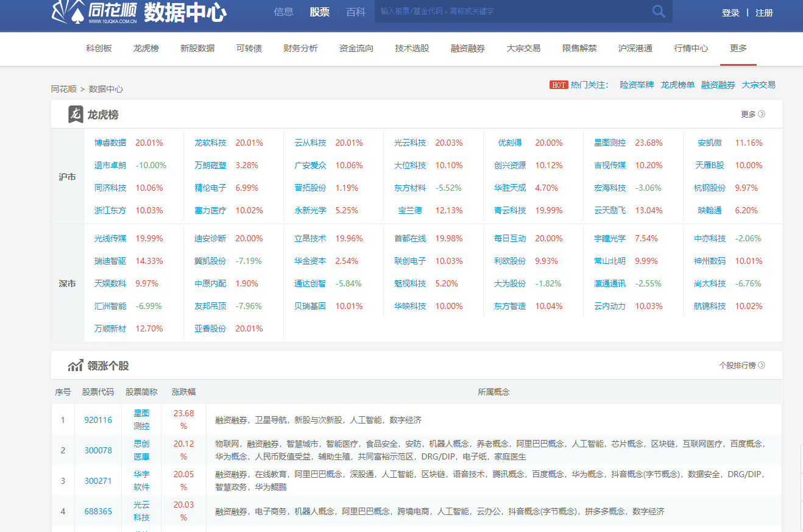This screenshot has height=532, width=803.
Task: Click 注册 link
Action: (x=764, y=13)
